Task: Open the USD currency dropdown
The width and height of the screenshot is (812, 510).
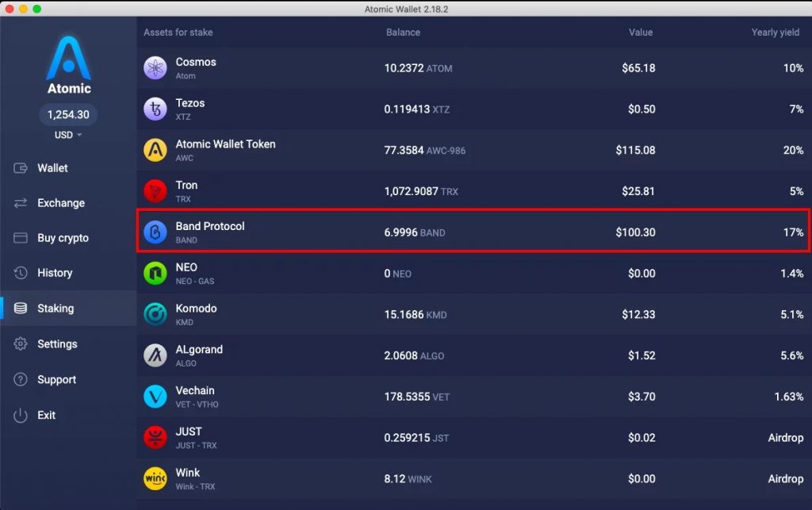Action: click(x=68, y=135)
